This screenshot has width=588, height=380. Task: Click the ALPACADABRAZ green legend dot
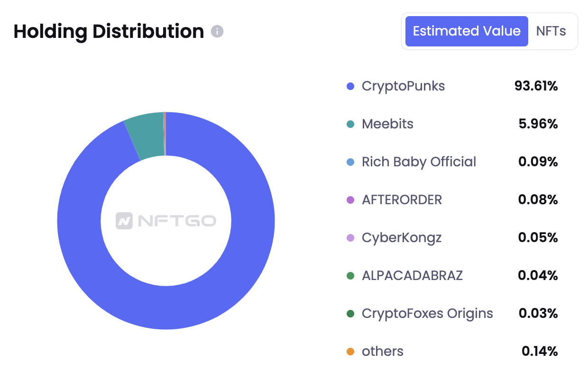coord(350,276)
